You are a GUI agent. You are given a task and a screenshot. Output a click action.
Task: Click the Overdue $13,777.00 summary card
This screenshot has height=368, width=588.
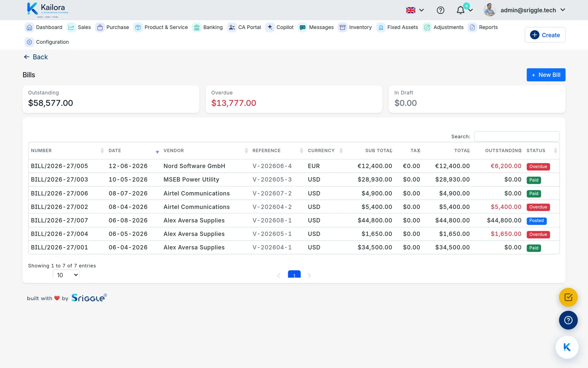pos(294,99)
